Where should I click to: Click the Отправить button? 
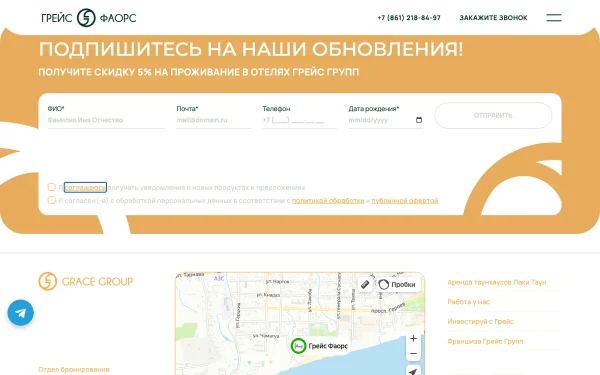coord(493,115)
